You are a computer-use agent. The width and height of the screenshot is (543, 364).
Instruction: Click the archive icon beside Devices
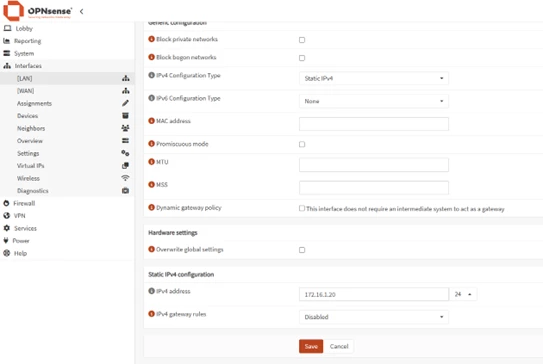coord(125,116)
